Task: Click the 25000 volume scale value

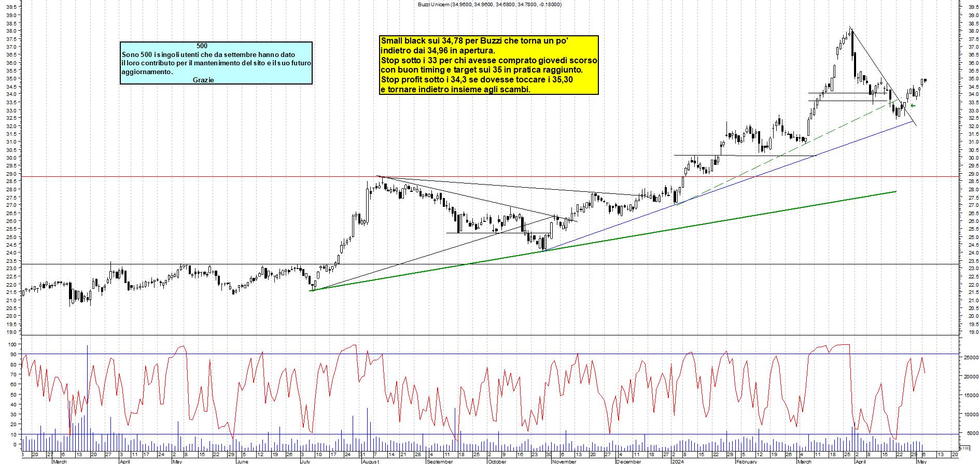Action: (x=971, y=358)
